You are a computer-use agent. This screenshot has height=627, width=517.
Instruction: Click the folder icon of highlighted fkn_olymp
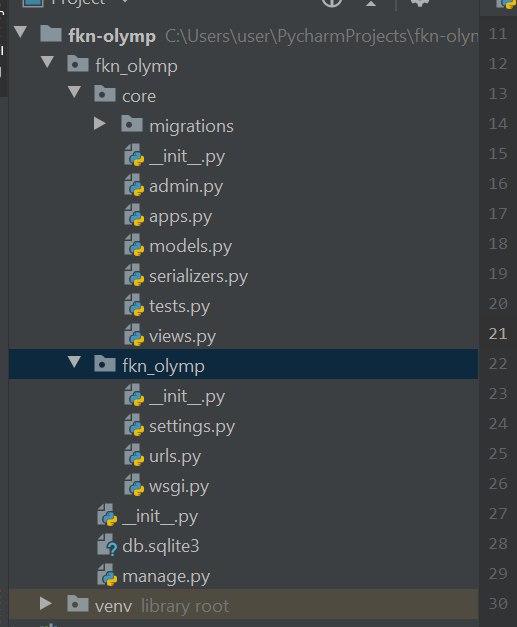click(x=105, y=363)
